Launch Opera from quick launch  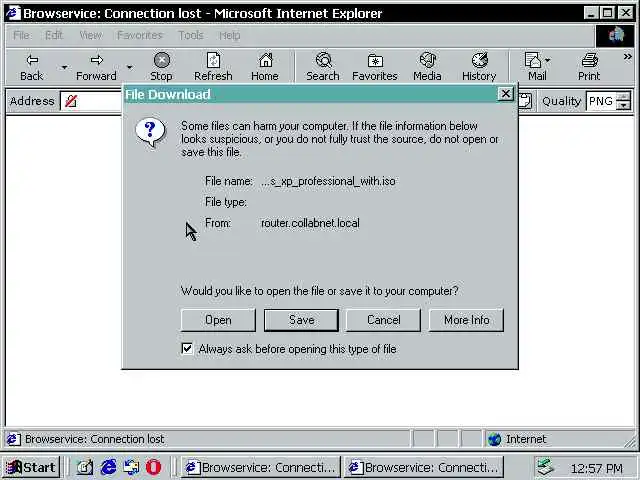tap(153, 467)
